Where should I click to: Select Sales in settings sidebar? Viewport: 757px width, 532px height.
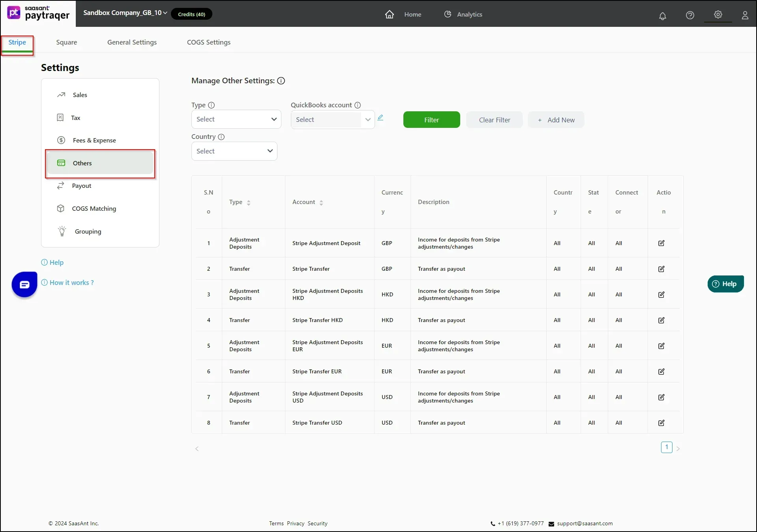(x=100, y=95)
